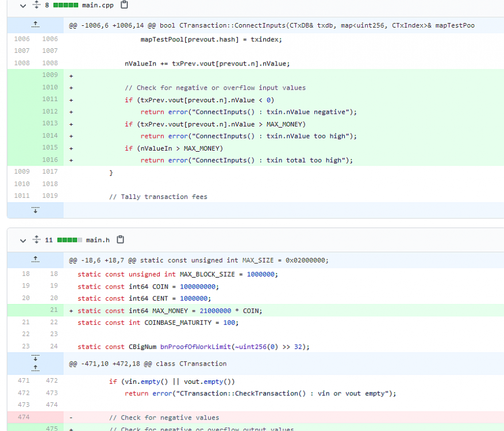504x431 pixels.
Task: Click the class CTransaction hunk header text
Action: [148, 364]
